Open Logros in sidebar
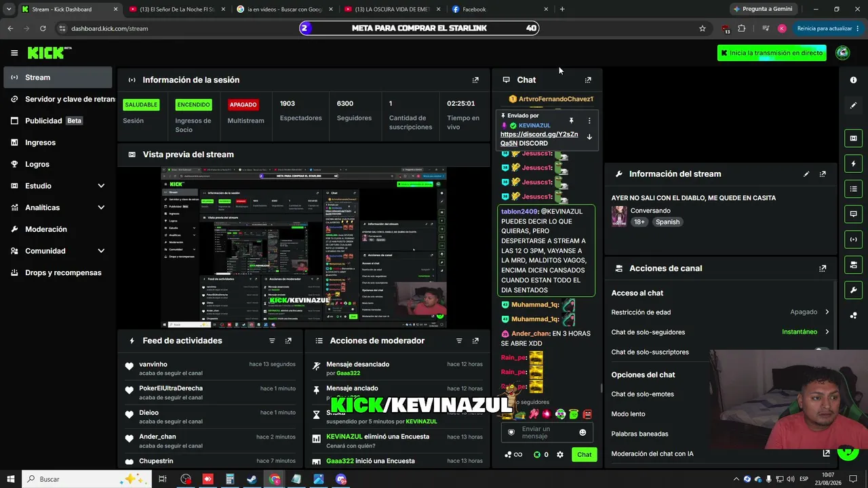Viewport: 868px width, 488px height. click(x=58, y=164)
